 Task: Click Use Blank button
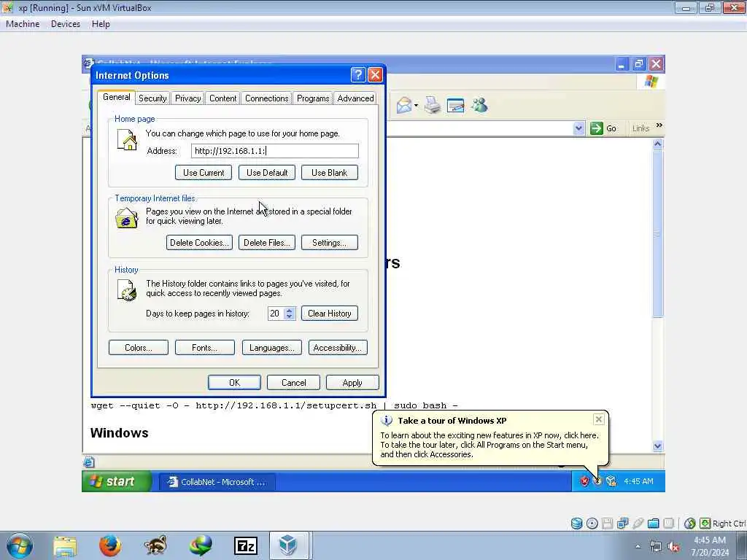[x=329, y=172]
